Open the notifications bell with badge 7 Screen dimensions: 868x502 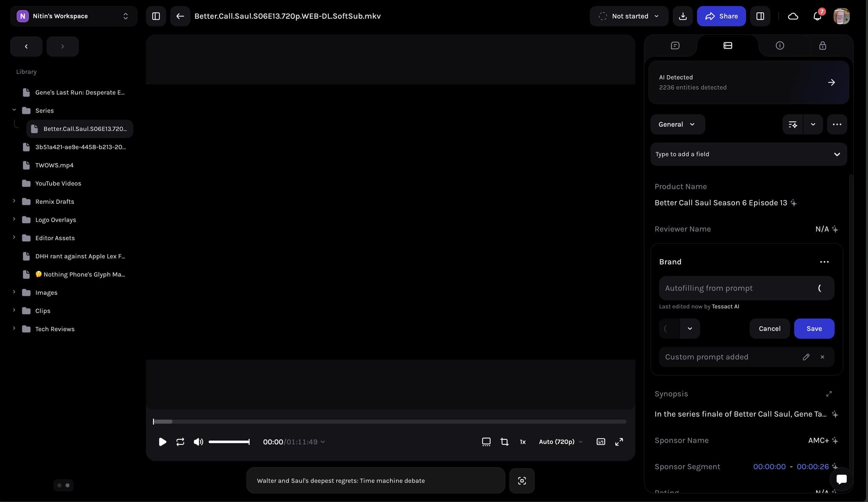coord(817,16)
